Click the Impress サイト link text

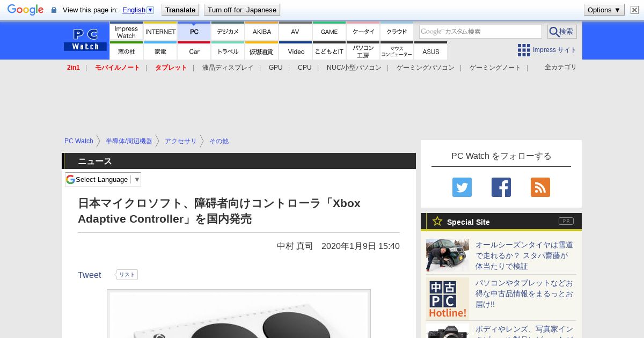[x=555, y=50]
